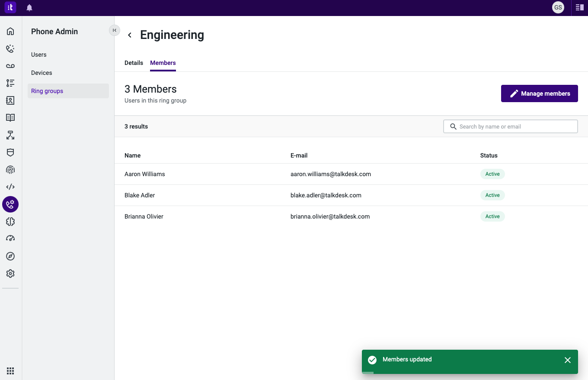Viewport: 588px width, 380px height.
Task: Click the success checkmark icon in toast
Action: tap(372, 360)
